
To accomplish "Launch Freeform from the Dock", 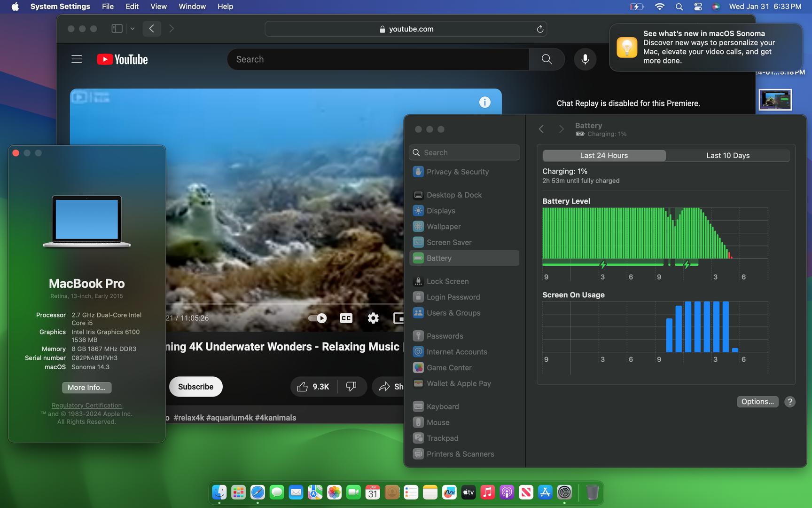I will tap(449, 492).
